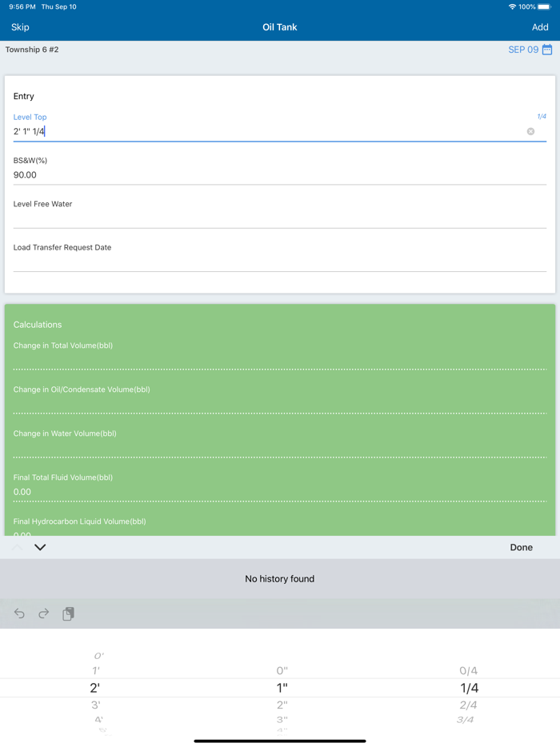Pick 3" in the inches wheel

[x=282, y=719]
